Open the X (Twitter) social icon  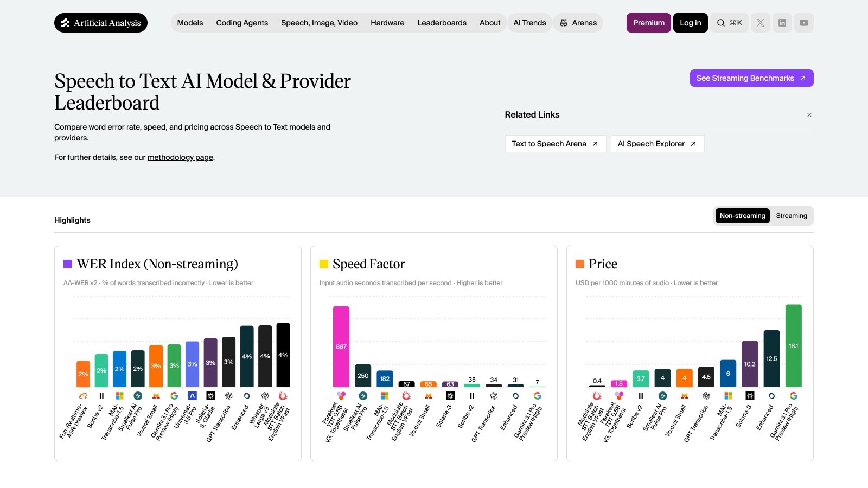pos(761,23)
